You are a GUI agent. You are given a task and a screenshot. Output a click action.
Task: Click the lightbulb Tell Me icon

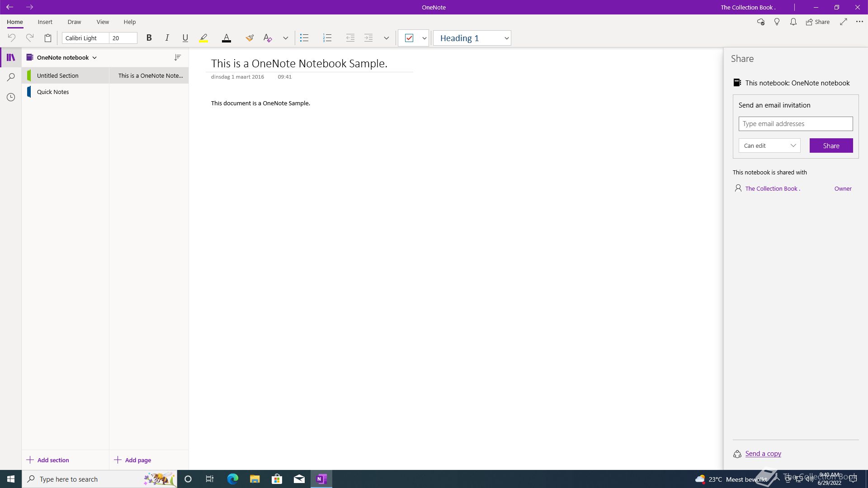point(777,22)
